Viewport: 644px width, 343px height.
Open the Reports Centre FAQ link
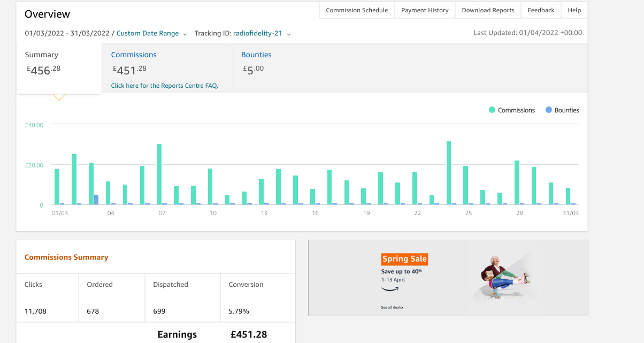(x=164, y=86)
